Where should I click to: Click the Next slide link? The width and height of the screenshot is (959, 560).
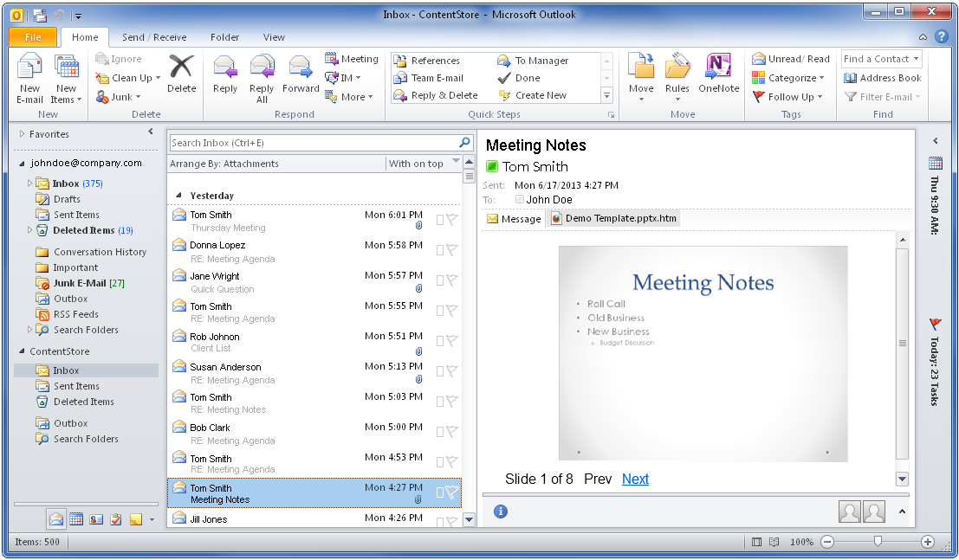click(635, 480)
